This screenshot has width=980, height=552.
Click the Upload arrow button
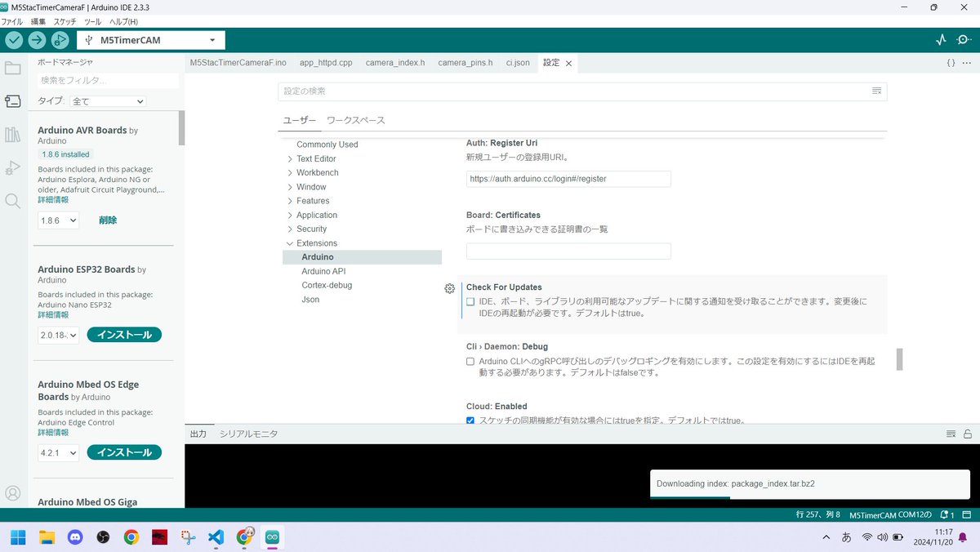(37, 40)
